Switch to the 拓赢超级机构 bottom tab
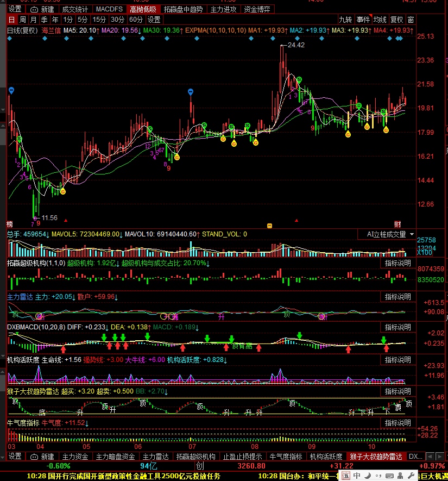 [x=196, y=457]
